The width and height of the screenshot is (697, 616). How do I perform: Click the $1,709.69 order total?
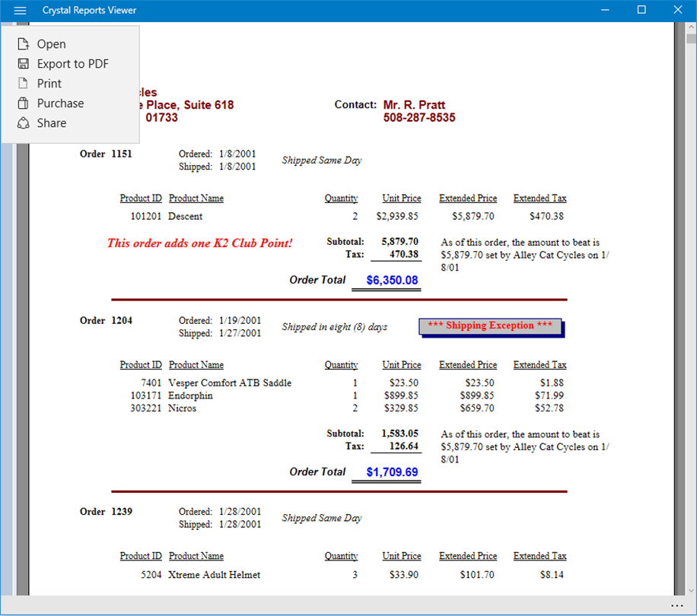(x=392, y=472)
